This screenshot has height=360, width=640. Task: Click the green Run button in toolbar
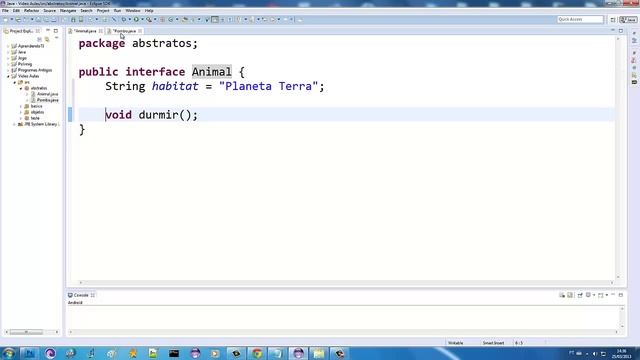click(x=136, y=20)
